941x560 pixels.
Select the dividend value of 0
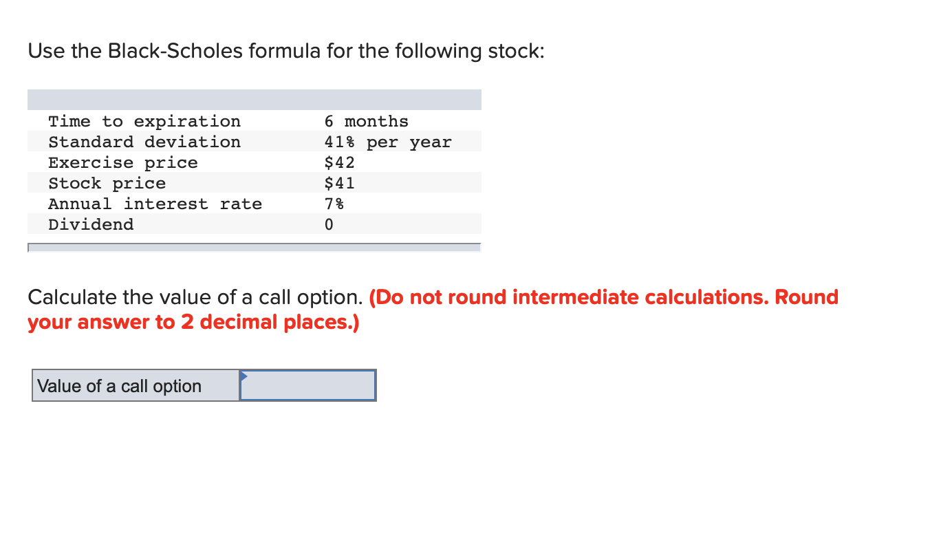tap(329, 225)
